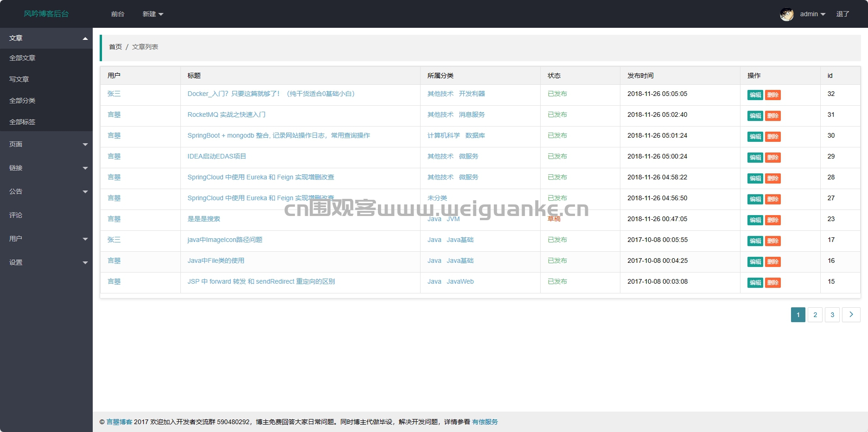Expand the 链接 sidebar section
Image resolution: width=868 pixels, height=432 pixels.
tap(46, 168)
